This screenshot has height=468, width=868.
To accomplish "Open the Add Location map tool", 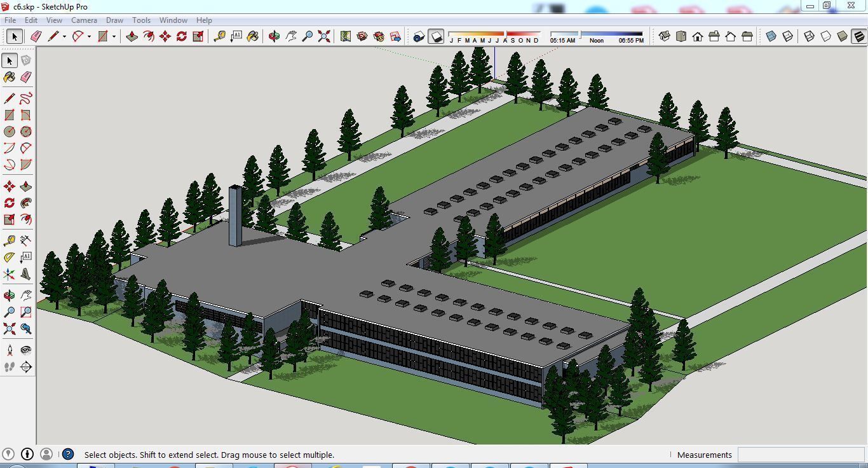I will [346, 36].
